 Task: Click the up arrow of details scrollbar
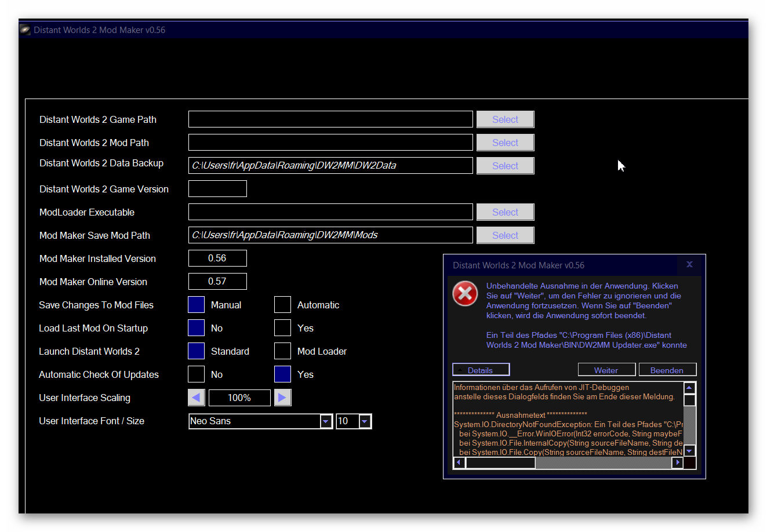tap(689, 388)
